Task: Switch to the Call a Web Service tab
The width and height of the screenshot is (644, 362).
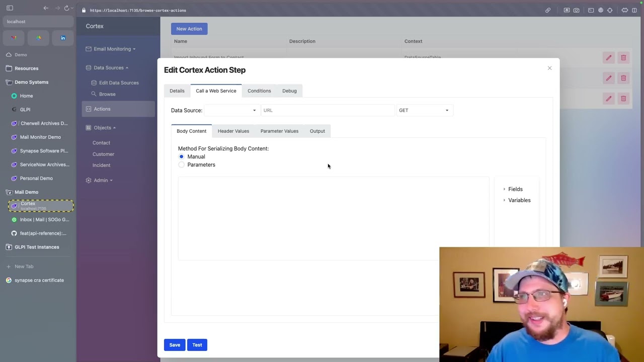Action: (x=216, y=91)
